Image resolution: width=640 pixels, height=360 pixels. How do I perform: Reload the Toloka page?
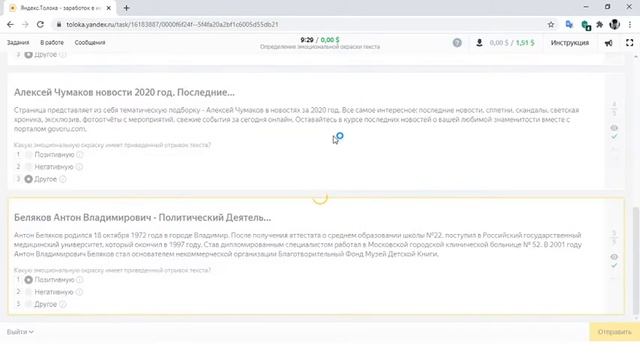(x=40, y=24)
